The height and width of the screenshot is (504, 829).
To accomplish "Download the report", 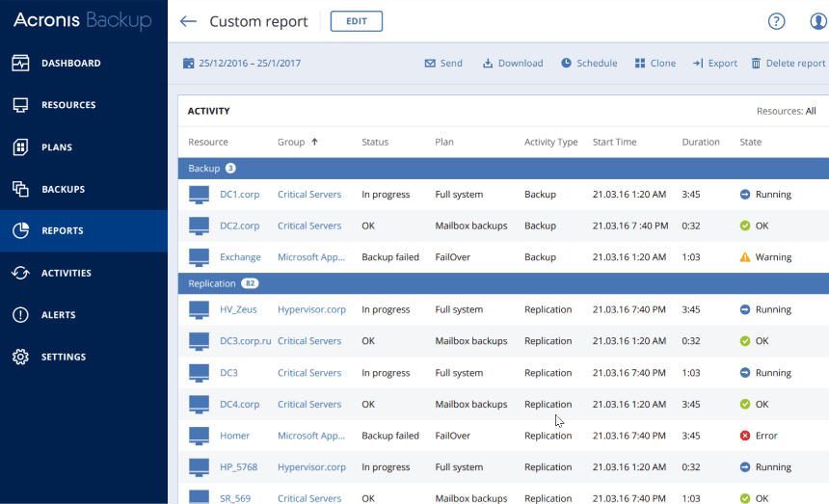I will (x=513, y=64).
